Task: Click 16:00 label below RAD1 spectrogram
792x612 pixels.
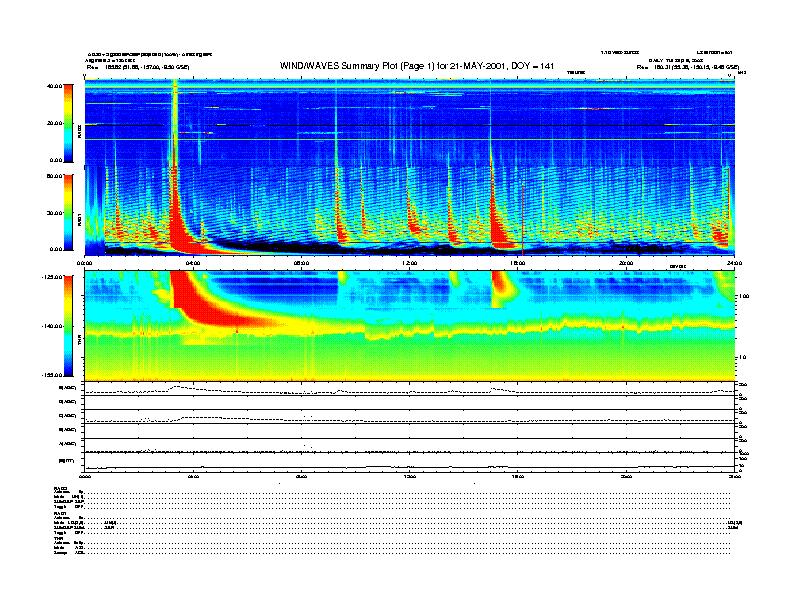Action: pos(518,264)
